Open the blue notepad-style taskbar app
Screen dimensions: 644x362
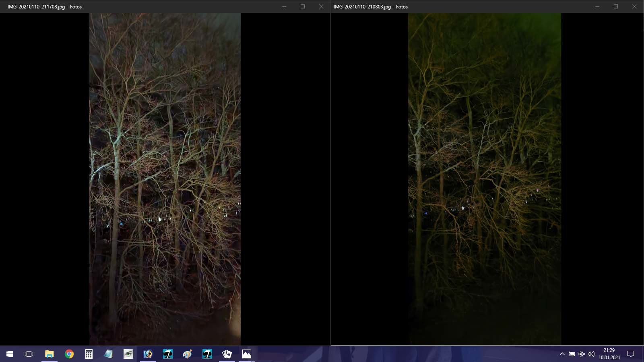pyautogui.click(x=108, y=354)
